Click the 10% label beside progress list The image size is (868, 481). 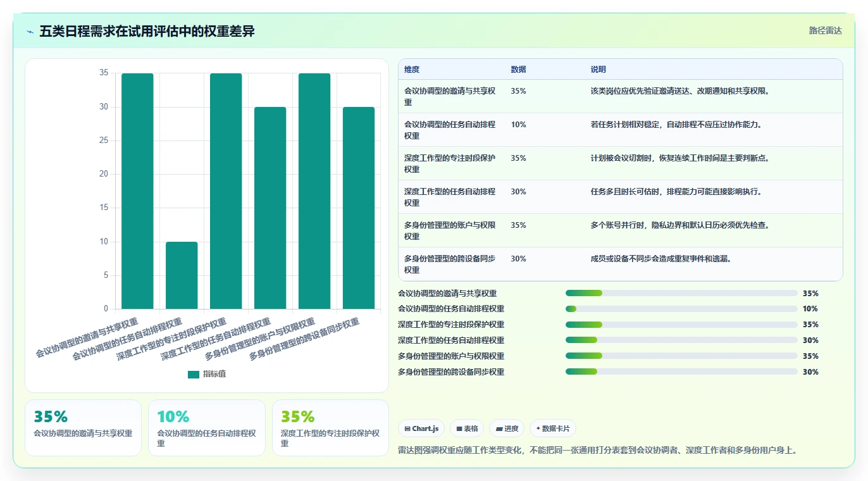click(x=810, y=309)
